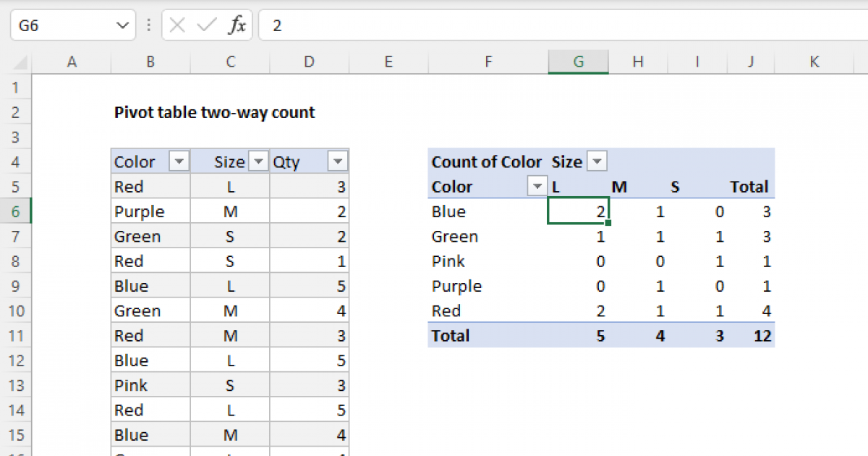Click the 'Count of Color' pivot header cell
This screenshot has height=456, width=868.
point(486,161)
